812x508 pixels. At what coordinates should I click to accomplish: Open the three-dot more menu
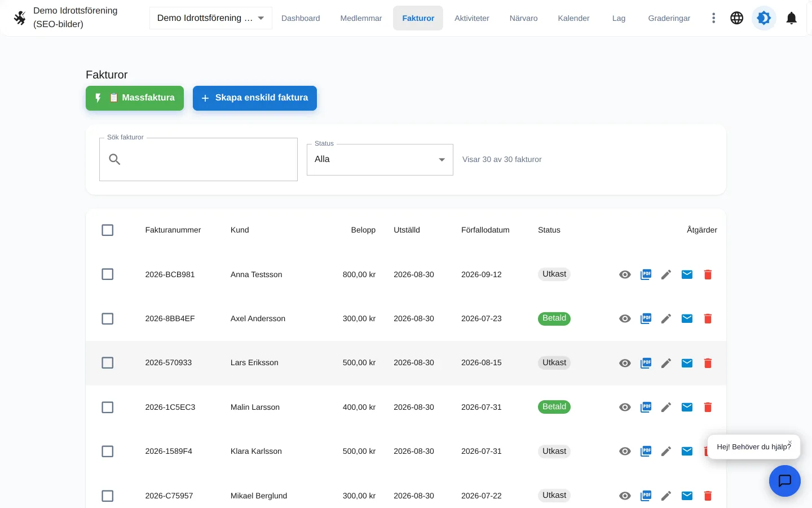tap(714, 18)
